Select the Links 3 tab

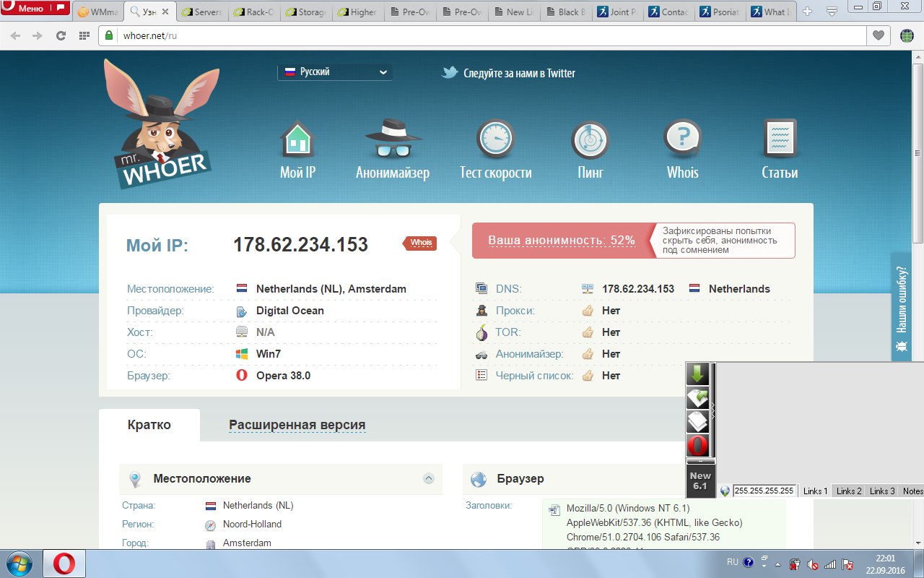tap(882, 491)
